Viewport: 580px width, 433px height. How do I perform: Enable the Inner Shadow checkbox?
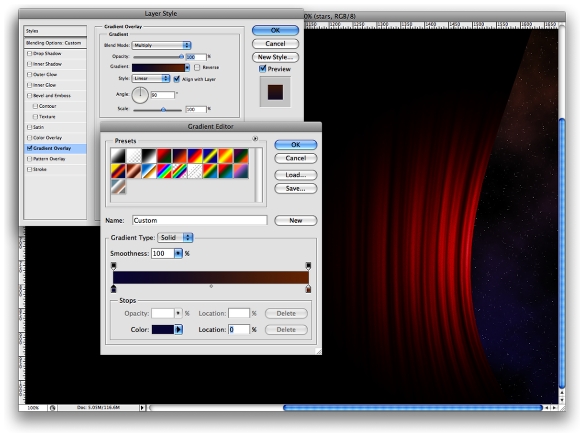click(x=30, y=64)
